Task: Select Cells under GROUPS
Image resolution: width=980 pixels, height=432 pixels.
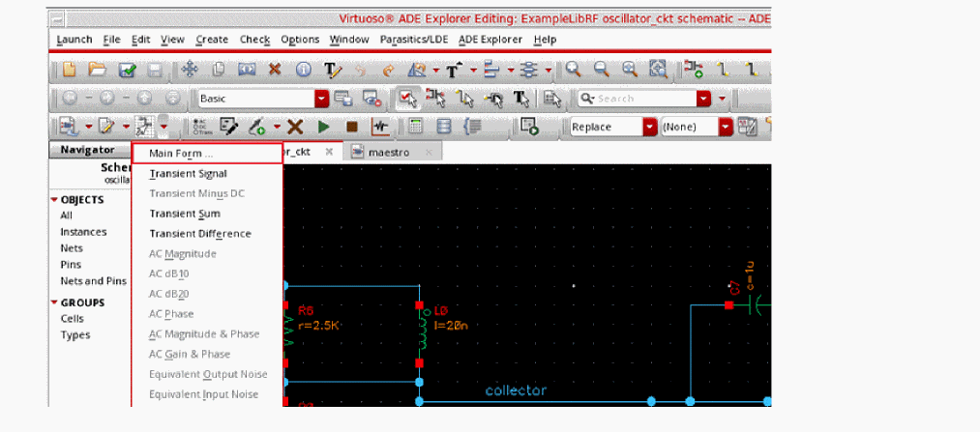Action: pos(72,318)
